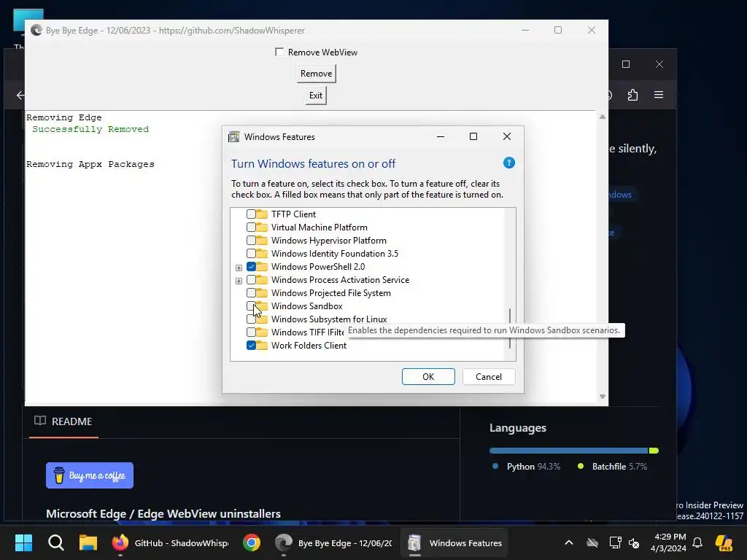Switch to Windows Features taskbar item
This screenshot has height=560, width=747.
(454, 542)
